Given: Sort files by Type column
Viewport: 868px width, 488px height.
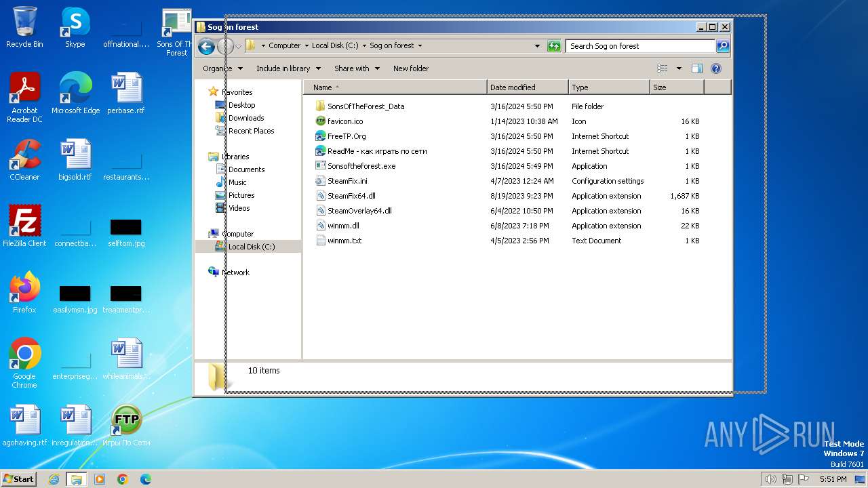Looking at the screenshot, I should 609,87.
